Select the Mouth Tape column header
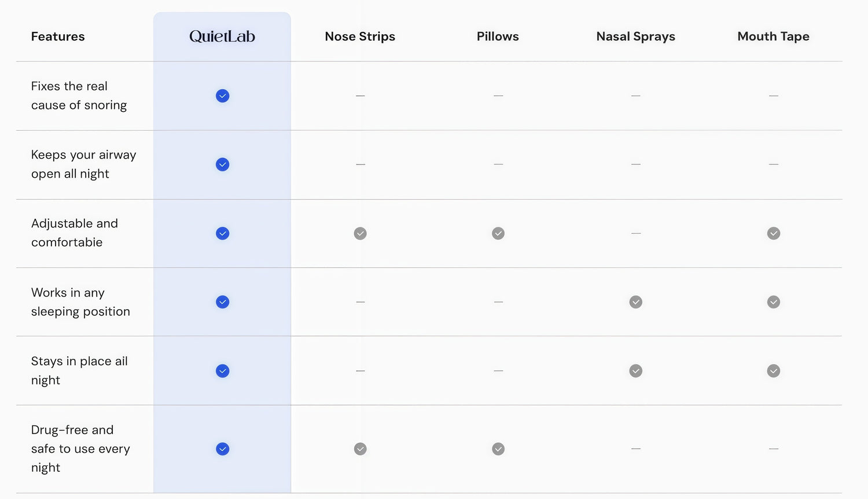 773,36
